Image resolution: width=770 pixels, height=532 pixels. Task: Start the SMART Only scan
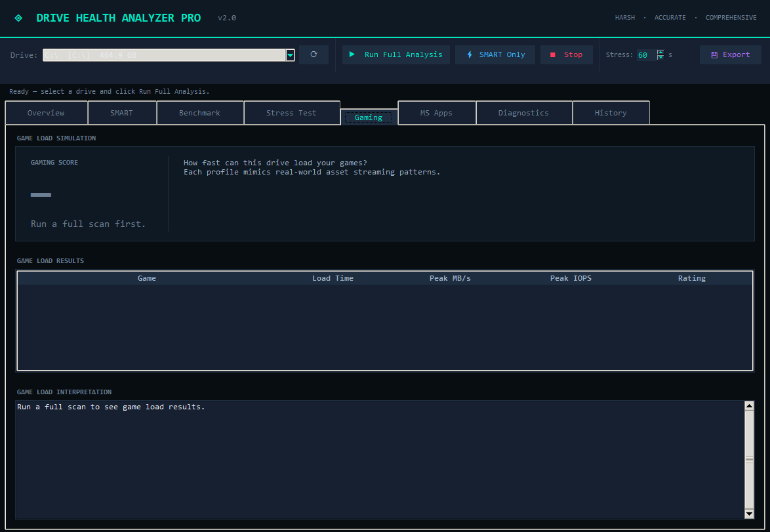pyautogui.click(x=495, y=54)
